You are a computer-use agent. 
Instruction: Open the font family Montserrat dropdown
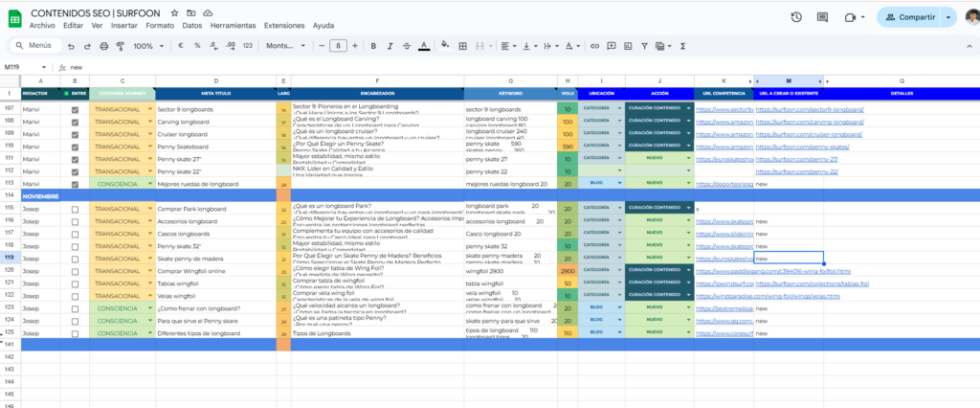click(x=285, y=45)
